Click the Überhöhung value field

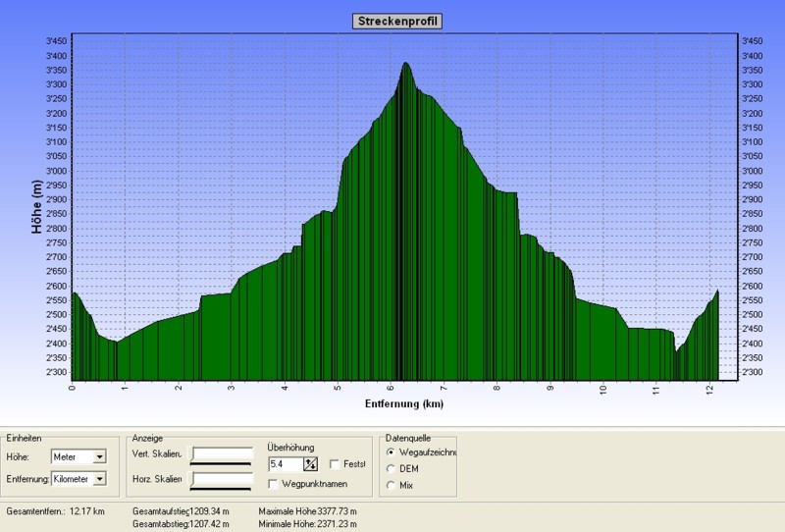click(x=285, y=464)
